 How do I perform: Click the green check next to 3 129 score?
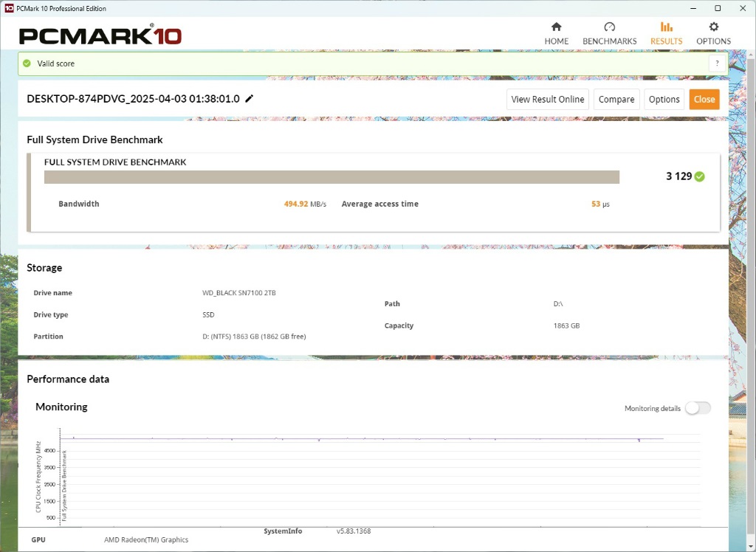(x=700, y=176)
